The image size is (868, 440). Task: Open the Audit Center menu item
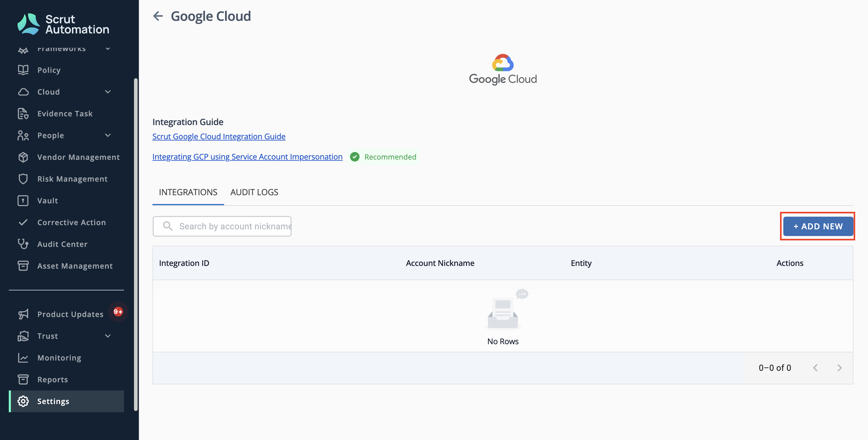tap(66, 244)
